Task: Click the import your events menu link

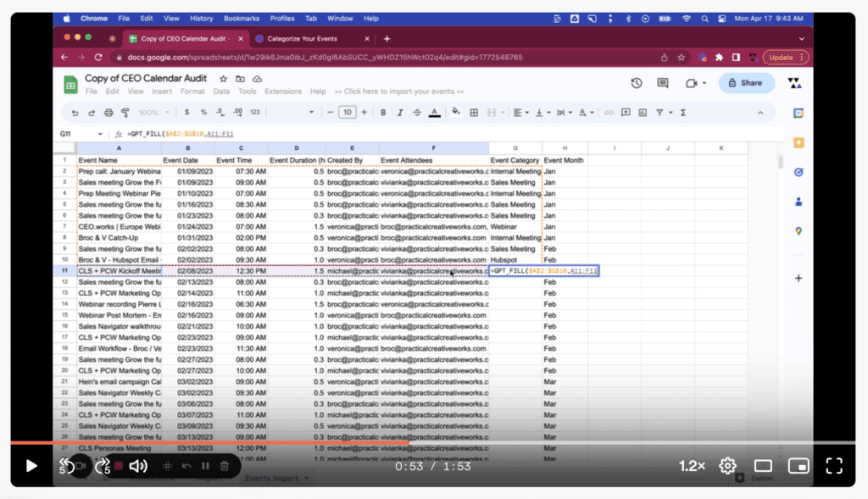Action: click(399, 91)
